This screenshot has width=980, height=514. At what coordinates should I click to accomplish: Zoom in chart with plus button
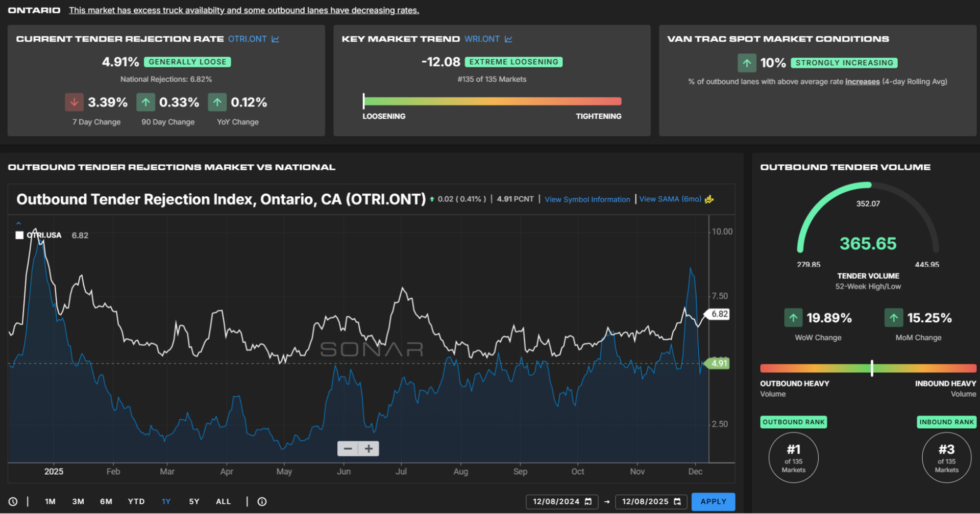pyautogui.click(x=369, y=449)
